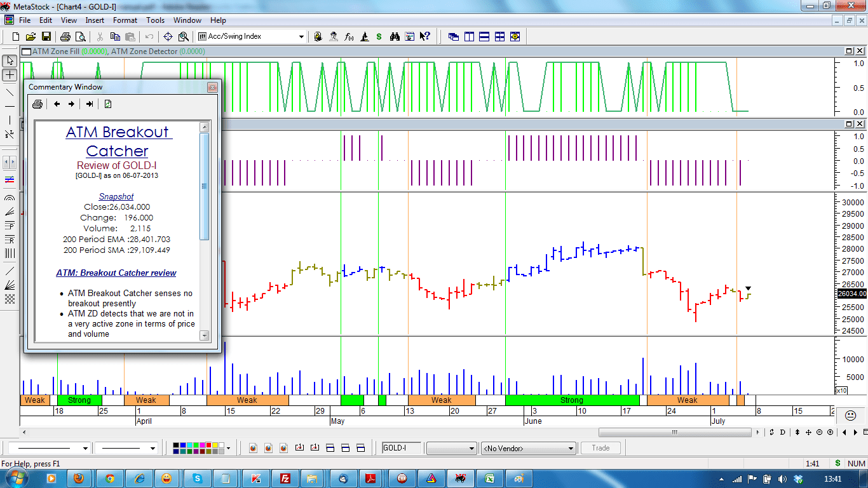This screenshot has height=488, width=868.
Task: Open The Explorer binoculars icon
Action: (395, 37)
